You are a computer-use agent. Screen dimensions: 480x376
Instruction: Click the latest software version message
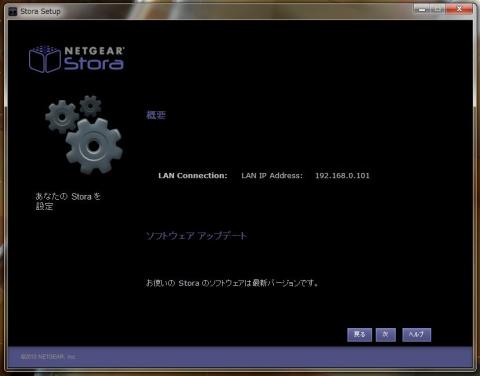(x=232, y=283)
